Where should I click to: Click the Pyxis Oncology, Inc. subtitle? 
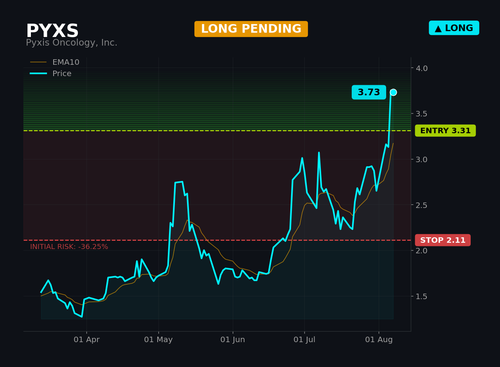72,43
